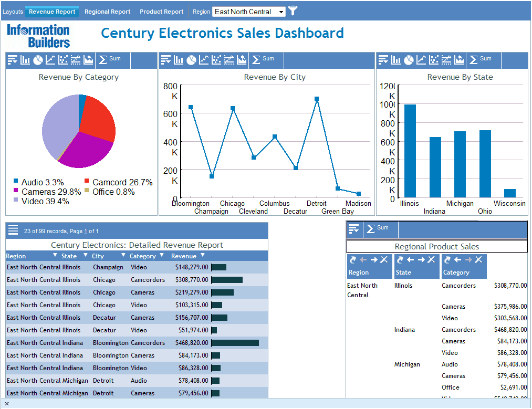
Task: Switch Revenue By City to line chart
Action: tap(204, 60)
